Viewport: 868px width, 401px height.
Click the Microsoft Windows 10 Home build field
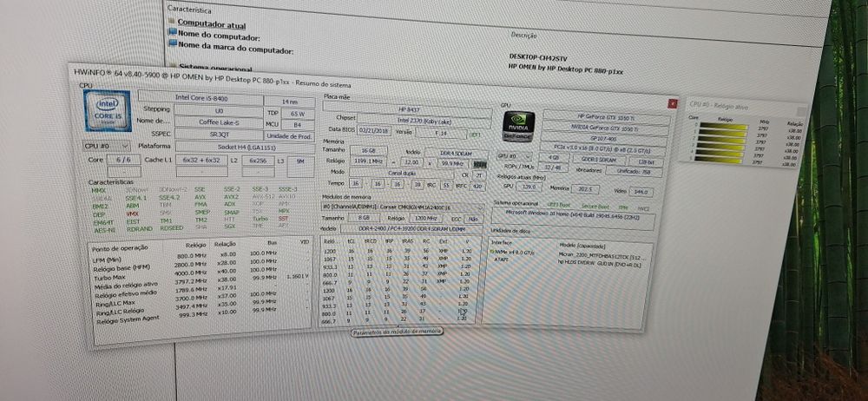coord(574,220)
